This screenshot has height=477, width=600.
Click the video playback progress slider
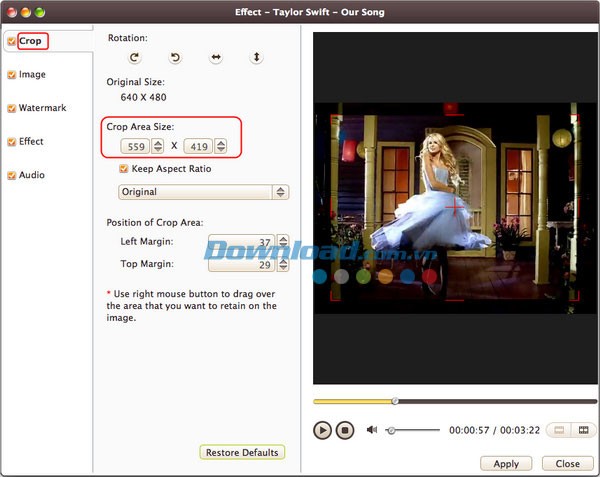(450, 401)
